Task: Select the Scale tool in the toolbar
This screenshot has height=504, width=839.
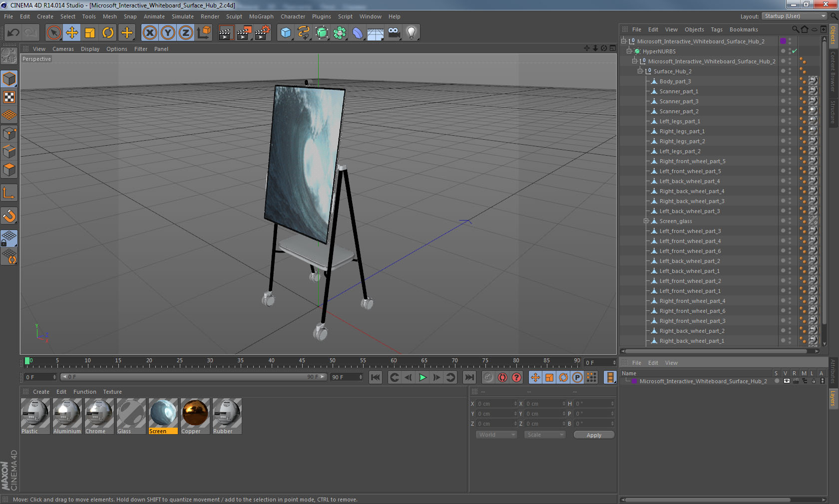Action: pos(90,33)
